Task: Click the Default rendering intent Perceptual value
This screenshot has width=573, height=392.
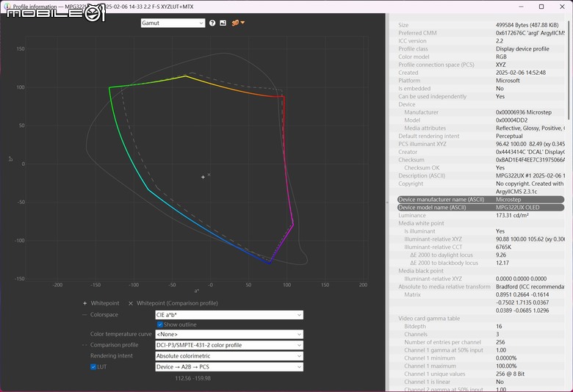Action: [x=509, y=136]
